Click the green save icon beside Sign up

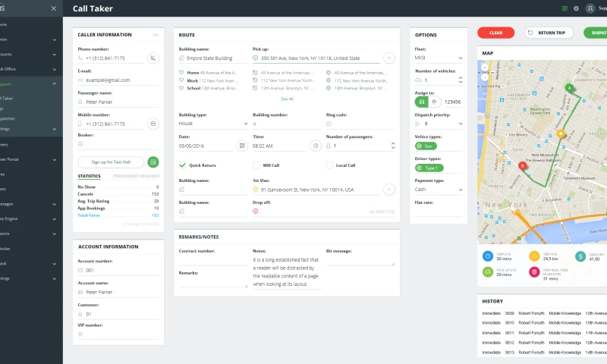[x=153, y=162]
